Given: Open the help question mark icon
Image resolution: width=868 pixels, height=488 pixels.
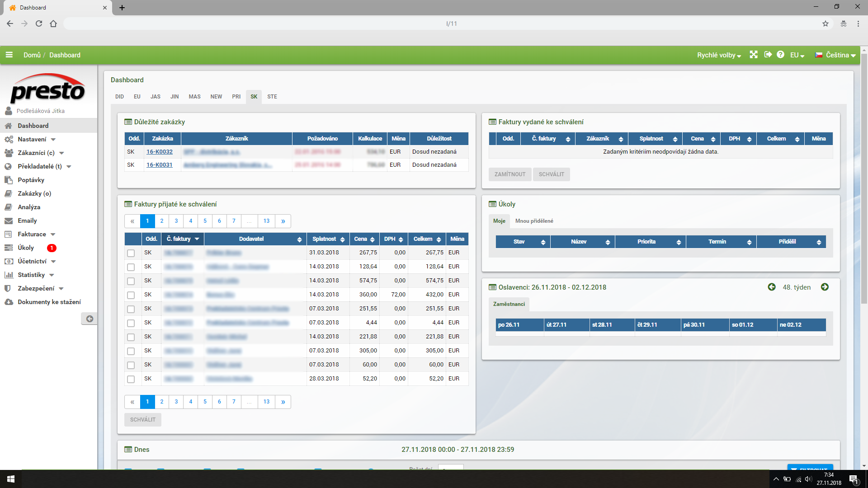Looking at the screenshot, I should pos(781,55).
